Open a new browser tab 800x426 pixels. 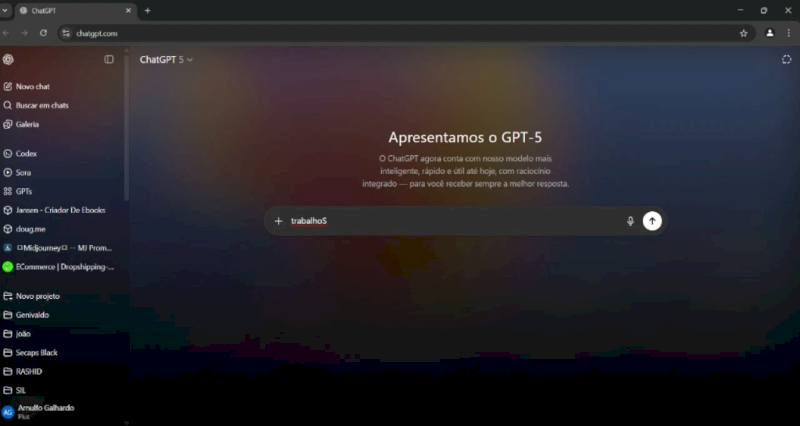pyautogui.click(x=147, y=10)
